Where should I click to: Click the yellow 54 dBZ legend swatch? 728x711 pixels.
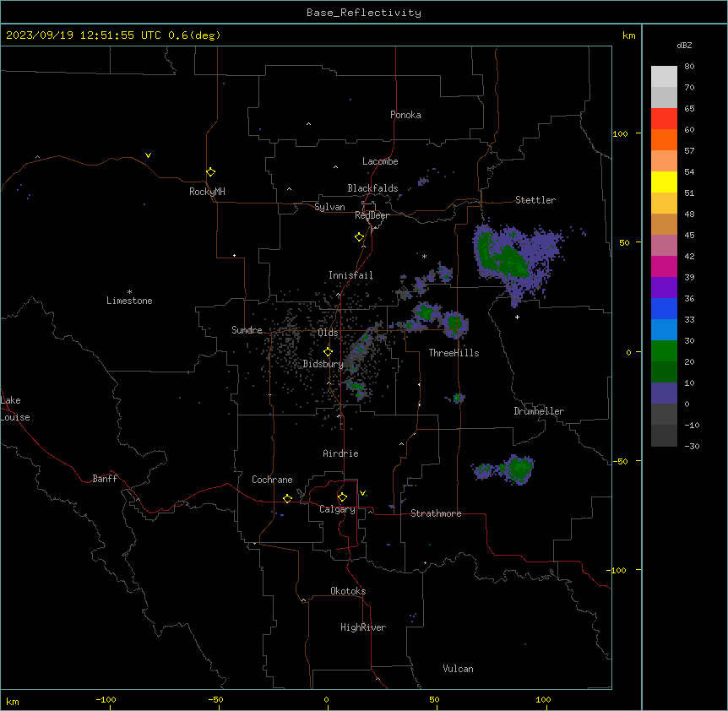click(x=664, y=182)
